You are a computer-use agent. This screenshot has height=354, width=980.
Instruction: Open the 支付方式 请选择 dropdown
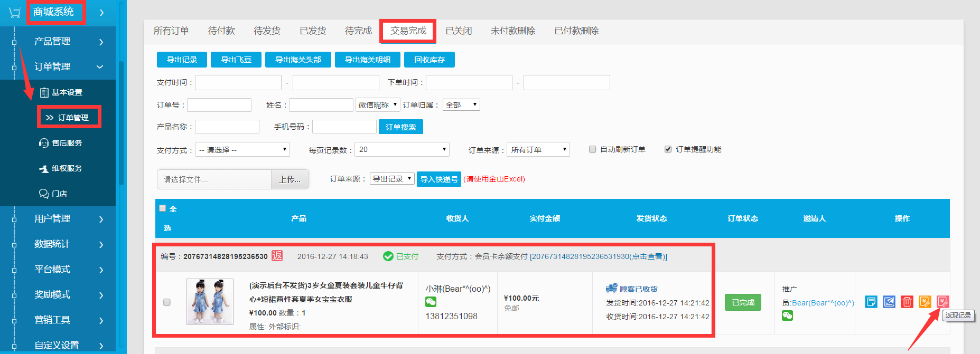tap(242, 150)
